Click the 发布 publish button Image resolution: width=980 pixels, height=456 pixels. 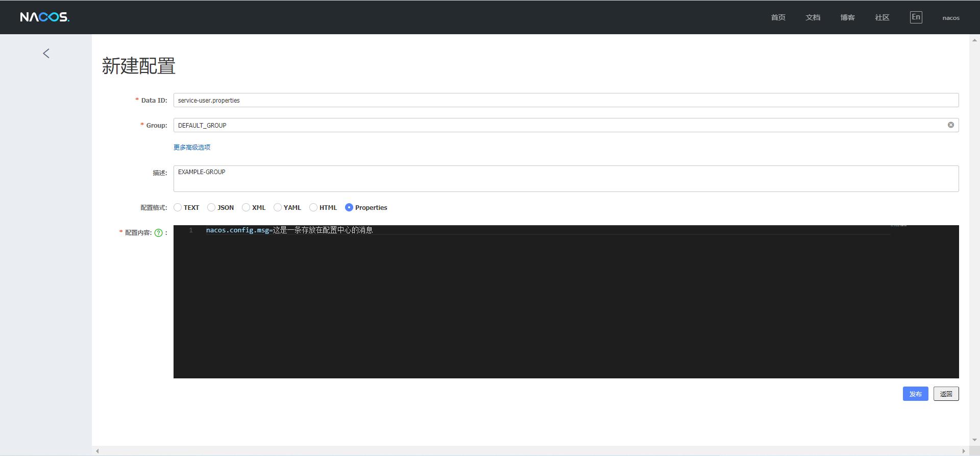[916, 394]
